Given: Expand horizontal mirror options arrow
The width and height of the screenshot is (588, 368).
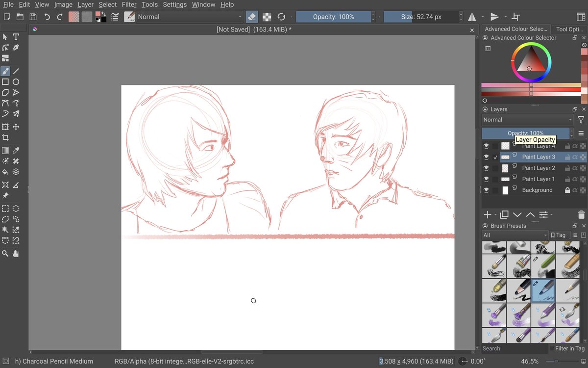Looking at the screenshot, I should pyautogui.click(x=483, y=17).
